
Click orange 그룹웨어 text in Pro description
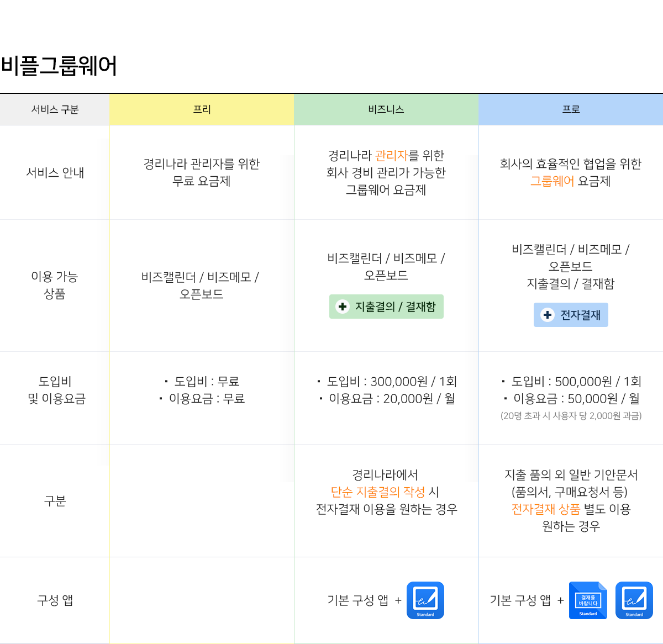tap(552, 181)
